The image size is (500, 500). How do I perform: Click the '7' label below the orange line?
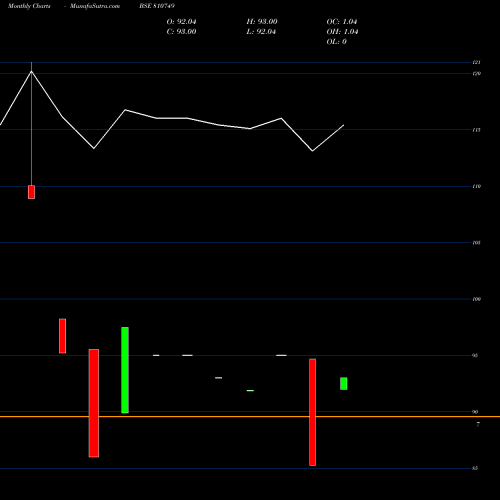478,424
